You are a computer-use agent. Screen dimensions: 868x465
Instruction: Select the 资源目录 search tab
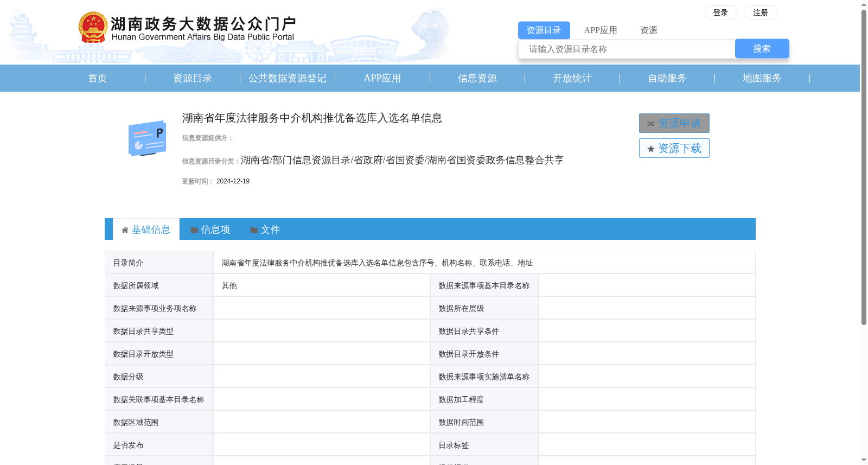pos(544,30)
